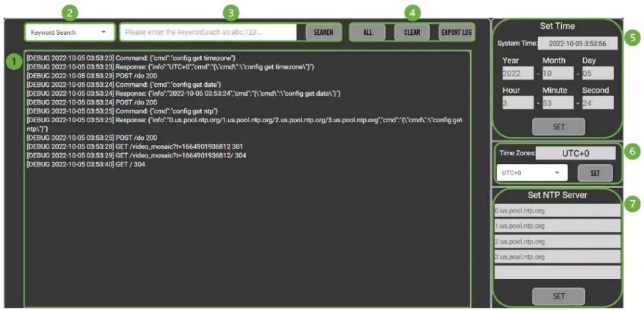Click the GET /video_mosaic log line ending 304
This screenshot has height=310, width=644.
point(136,155)
